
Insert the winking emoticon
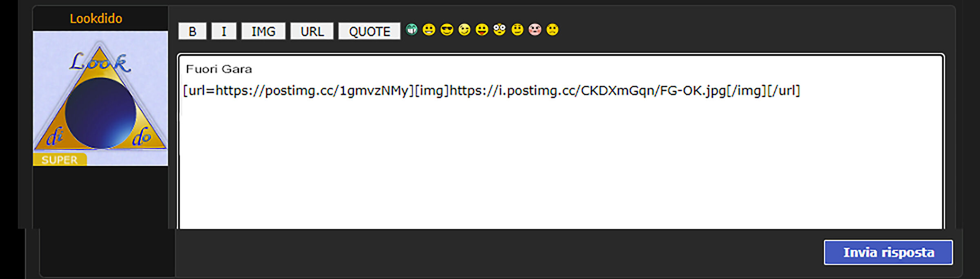pyautogui.click(x=464, y=30)
